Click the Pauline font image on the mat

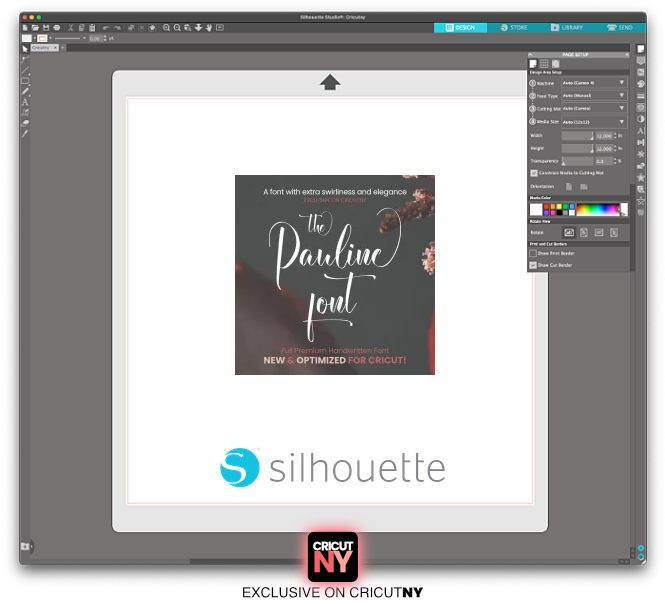pos(335,275)
